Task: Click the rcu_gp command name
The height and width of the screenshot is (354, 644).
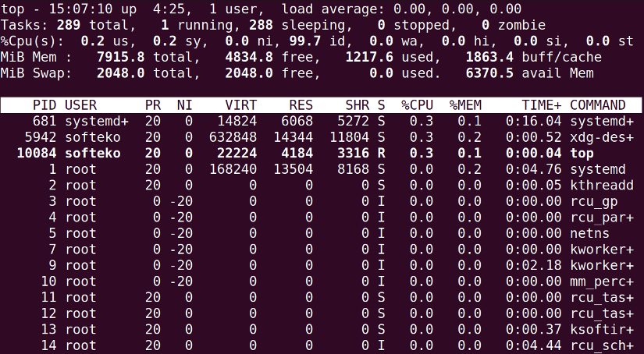Action: tap(594, 202)
